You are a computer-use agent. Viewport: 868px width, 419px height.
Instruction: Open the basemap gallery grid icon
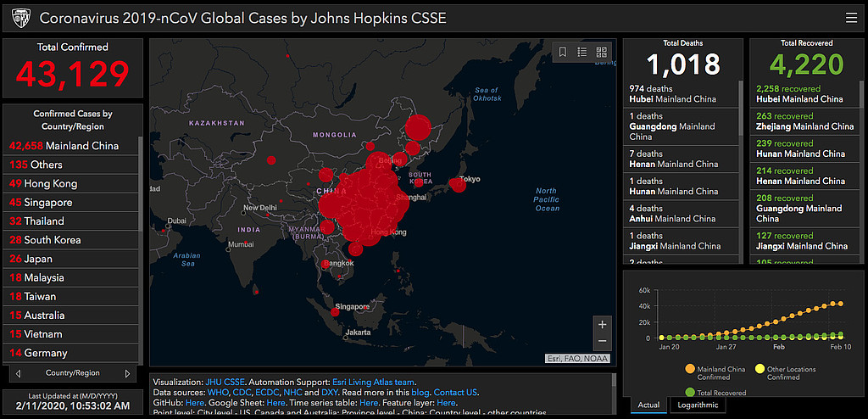(602, 52)
